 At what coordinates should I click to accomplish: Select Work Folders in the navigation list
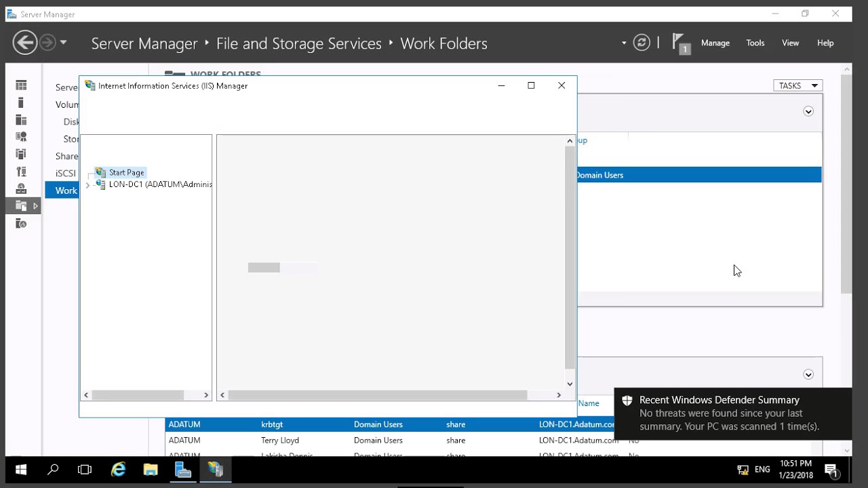tap(62, 190)
